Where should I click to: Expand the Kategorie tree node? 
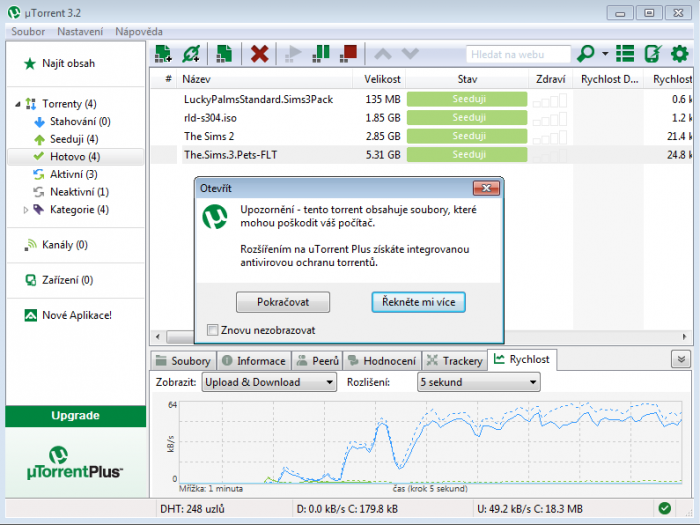26,210
